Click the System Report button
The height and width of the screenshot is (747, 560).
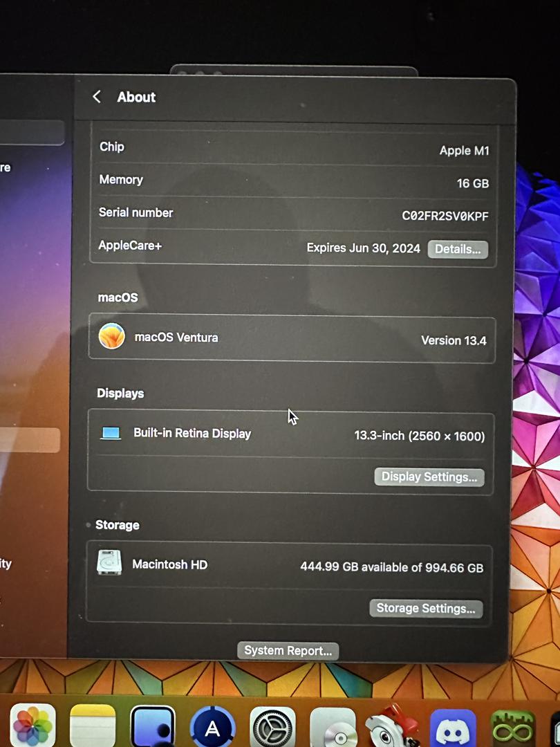[288, 651]
